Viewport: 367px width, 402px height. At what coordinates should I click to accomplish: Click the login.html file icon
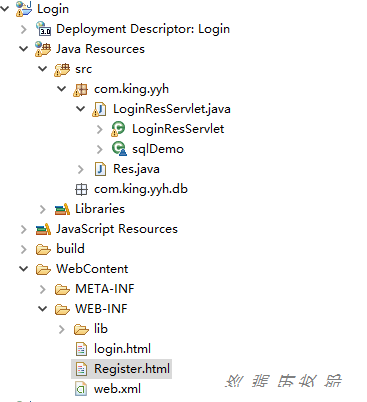[81, 349]
